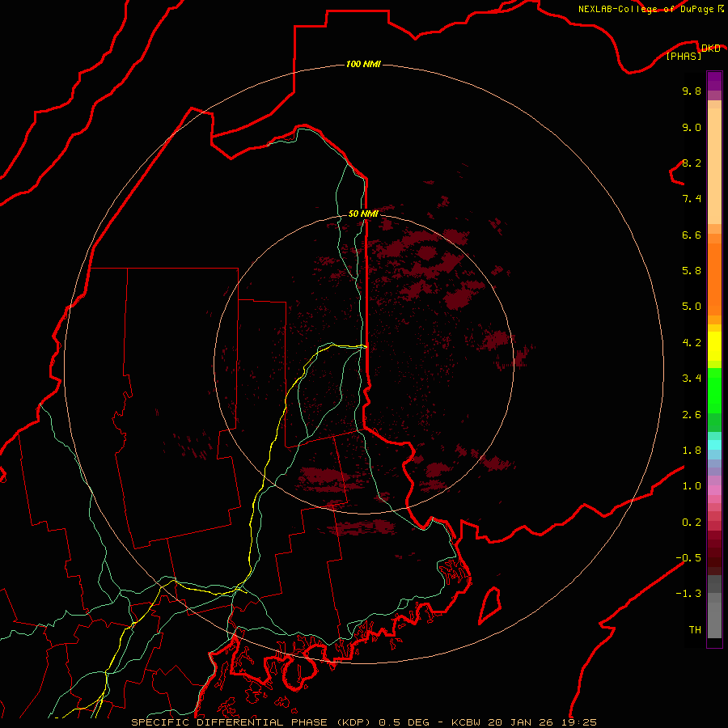Click the [PHAS] label above the color bar
This screenshot has width=728, height=728.
(x=684, y=56)
